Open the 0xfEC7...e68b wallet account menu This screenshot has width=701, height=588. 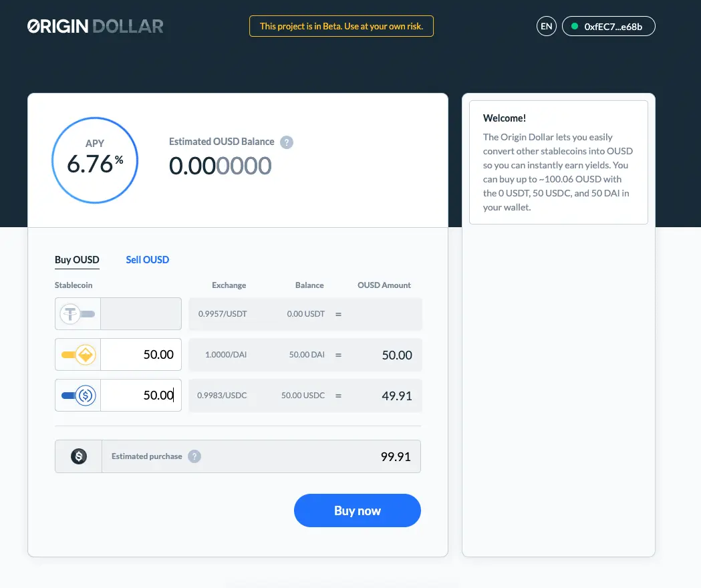609,26
